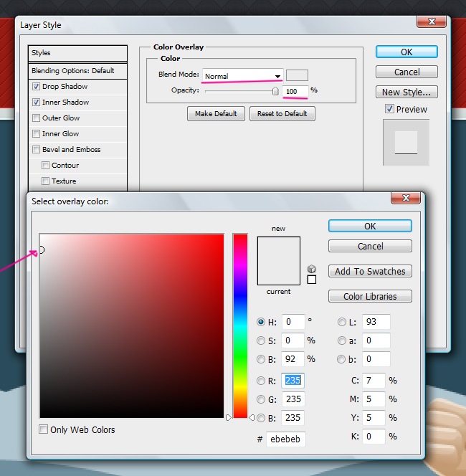Enable the Only Web Colors checkbox

[x=44, y=430]
